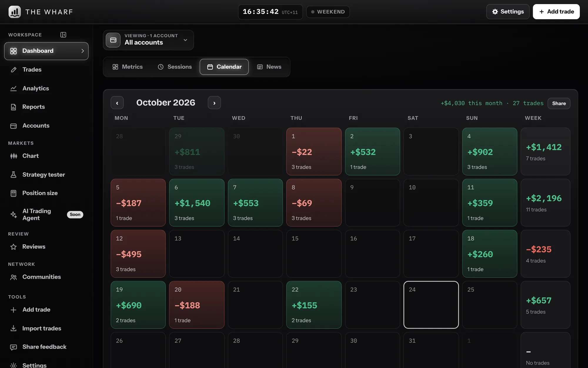Screen dimensions: 588x368
Task: Open October 4 with +$902
Action: coord(490,152)
